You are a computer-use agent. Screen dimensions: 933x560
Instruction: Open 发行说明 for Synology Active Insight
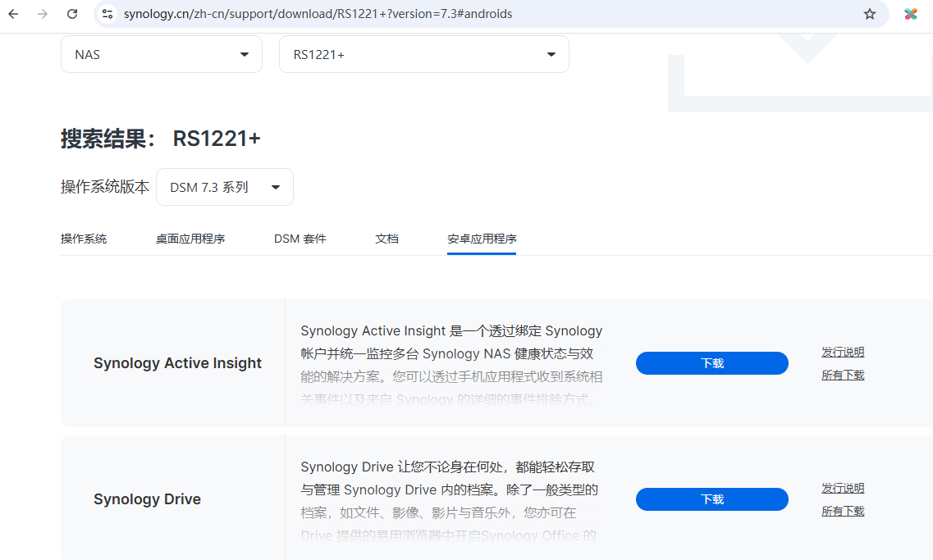[843, 352]
